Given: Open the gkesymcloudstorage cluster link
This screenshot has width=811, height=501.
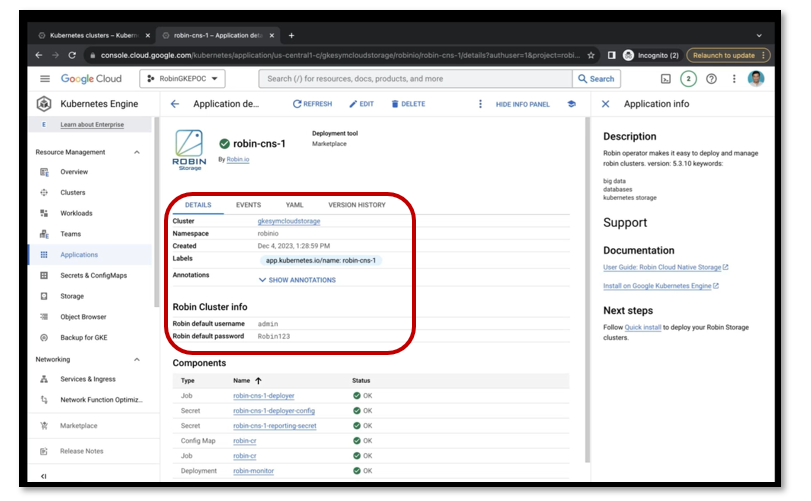Looking at the screenshot, I should tap(289, 221).
